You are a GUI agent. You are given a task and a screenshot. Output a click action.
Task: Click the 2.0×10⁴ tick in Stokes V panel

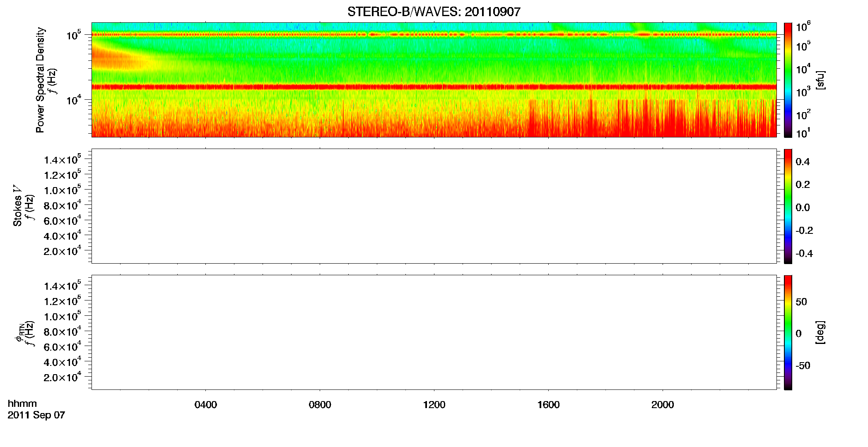tap(63, 251)
